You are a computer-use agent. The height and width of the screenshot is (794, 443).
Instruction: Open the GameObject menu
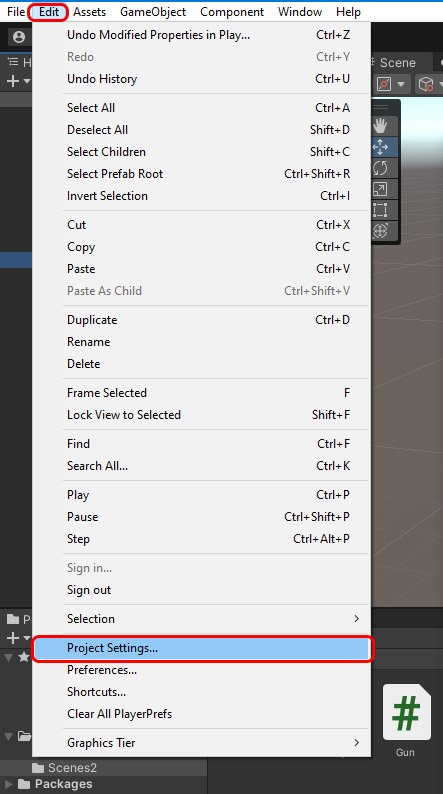tap(153, 12)
